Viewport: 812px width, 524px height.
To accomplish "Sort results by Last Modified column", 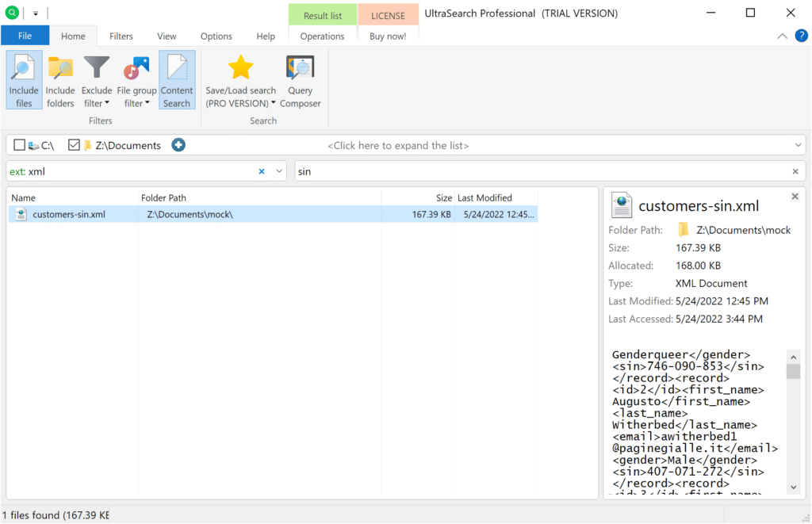I will (496, 198).
